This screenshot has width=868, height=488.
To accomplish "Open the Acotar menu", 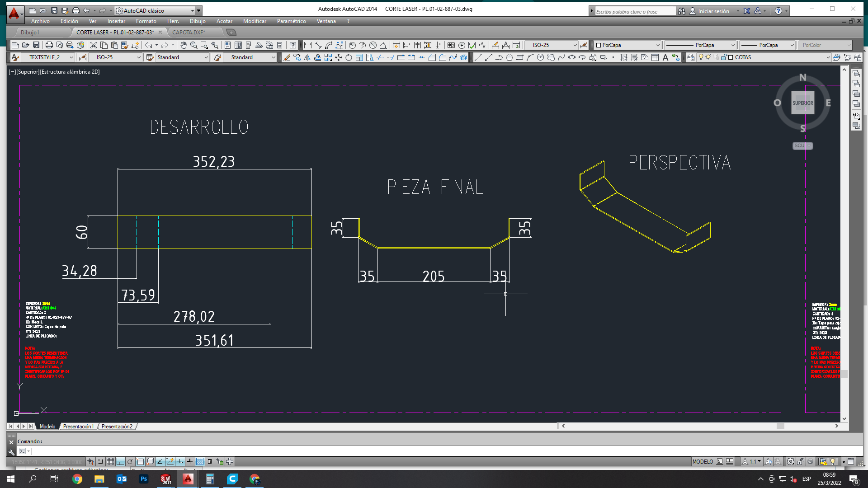I will [x=224, y=21].
